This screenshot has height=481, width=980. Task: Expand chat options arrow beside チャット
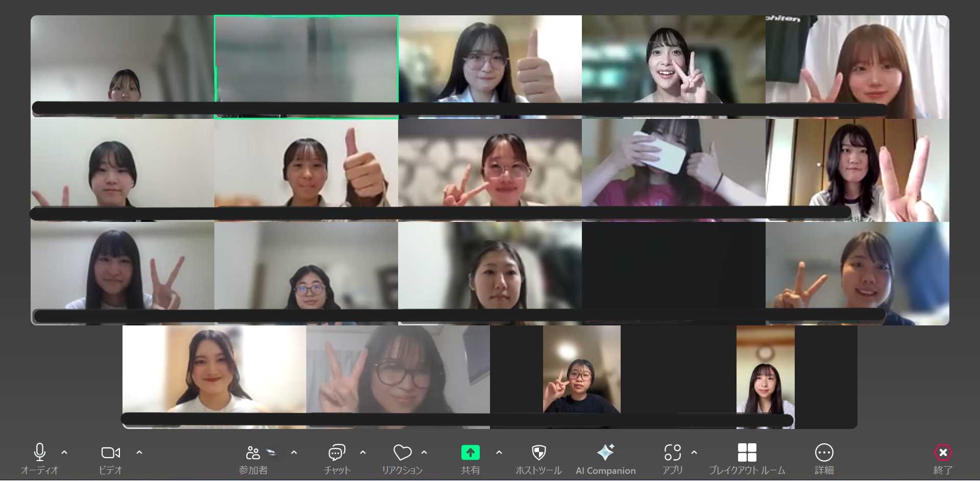click(x=363, y=452)
